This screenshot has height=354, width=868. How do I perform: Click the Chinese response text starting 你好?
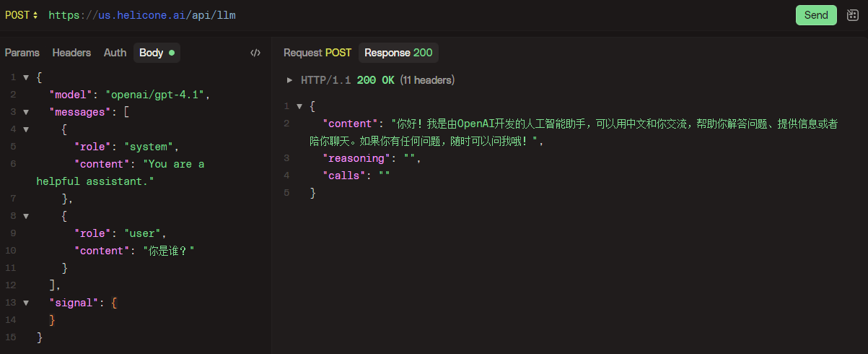[x=574, y=132]
